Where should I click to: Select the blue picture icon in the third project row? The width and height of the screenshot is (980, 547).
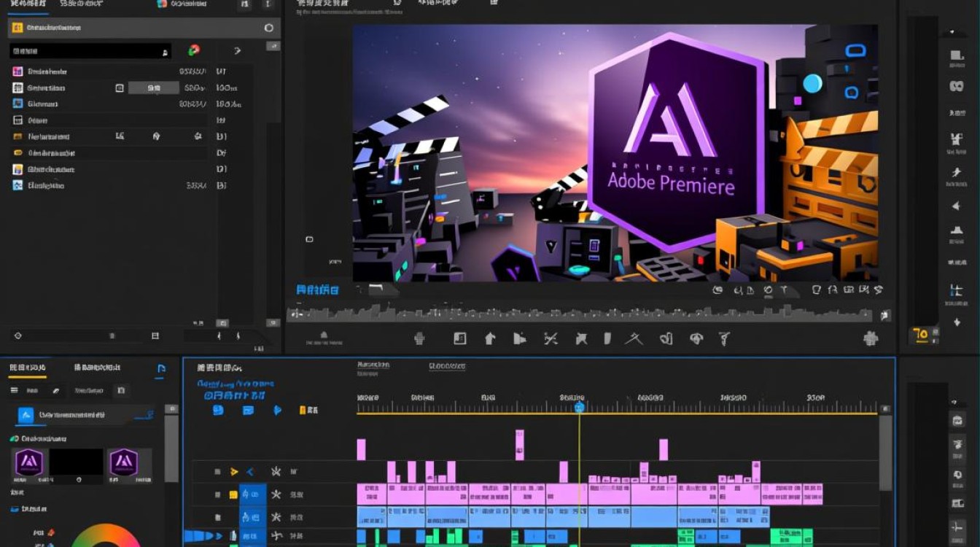pyautogui.click(x=17, y=104)
